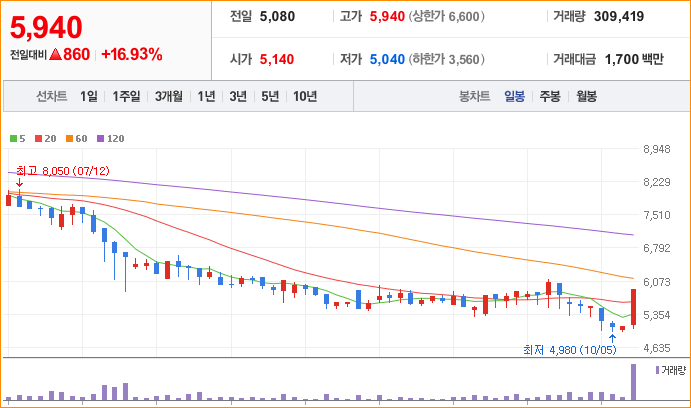Image resolution: width=691 pixels, height=408 pixels.
Task: Click the 하한가 3,560 text
Action: click(446, 59)
